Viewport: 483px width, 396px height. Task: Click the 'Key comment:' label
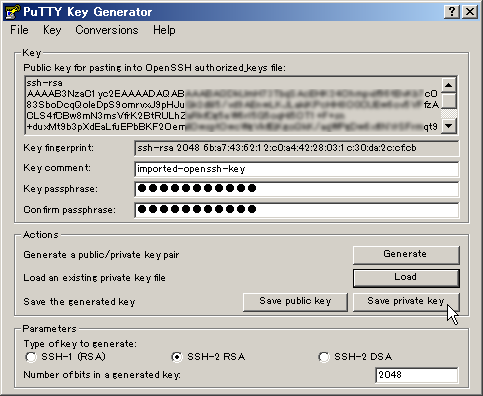click(57, 168)
